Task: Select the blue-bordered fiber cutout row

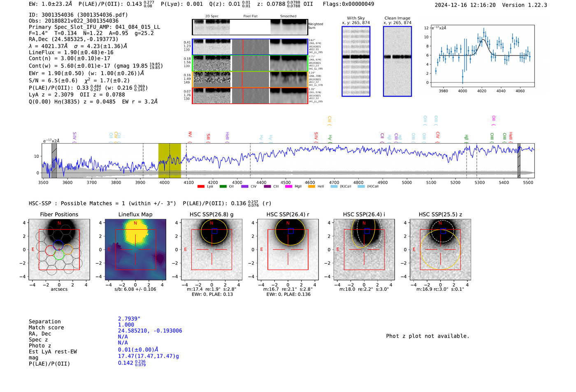Action: [250, 47]
